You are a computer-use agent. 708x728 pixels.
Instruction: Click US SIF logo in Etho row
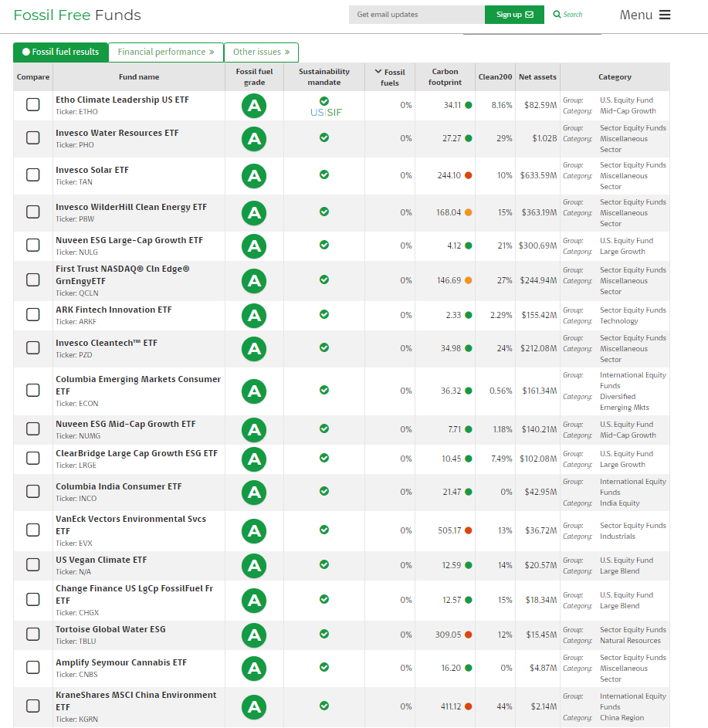click(326, 113)
